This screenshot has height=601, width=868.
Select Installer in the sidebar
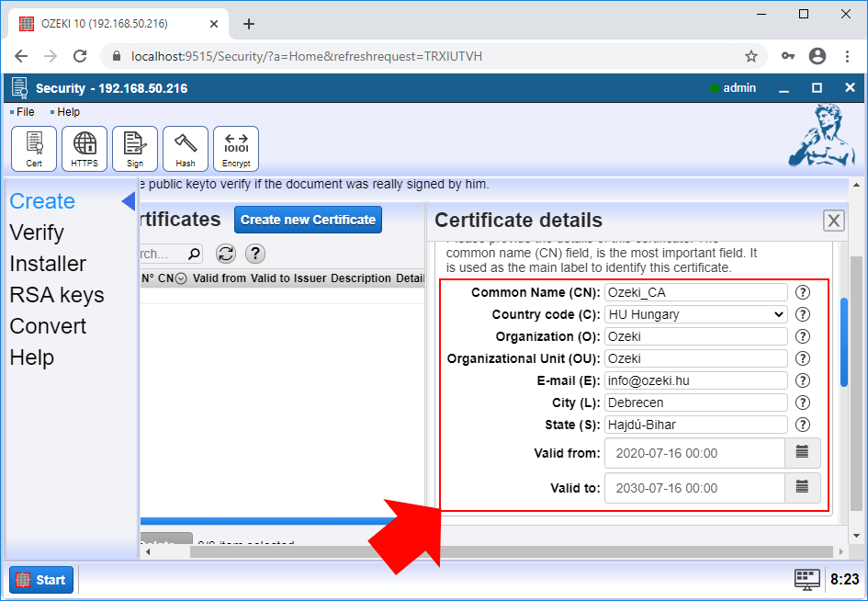48,264
